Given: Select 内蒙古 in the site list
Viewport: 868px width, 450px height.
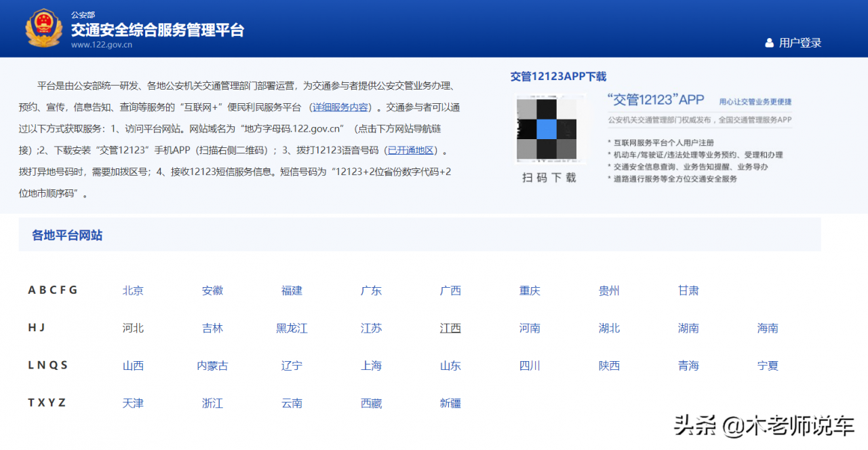Looking at the screenshot, I should point(212,365).
